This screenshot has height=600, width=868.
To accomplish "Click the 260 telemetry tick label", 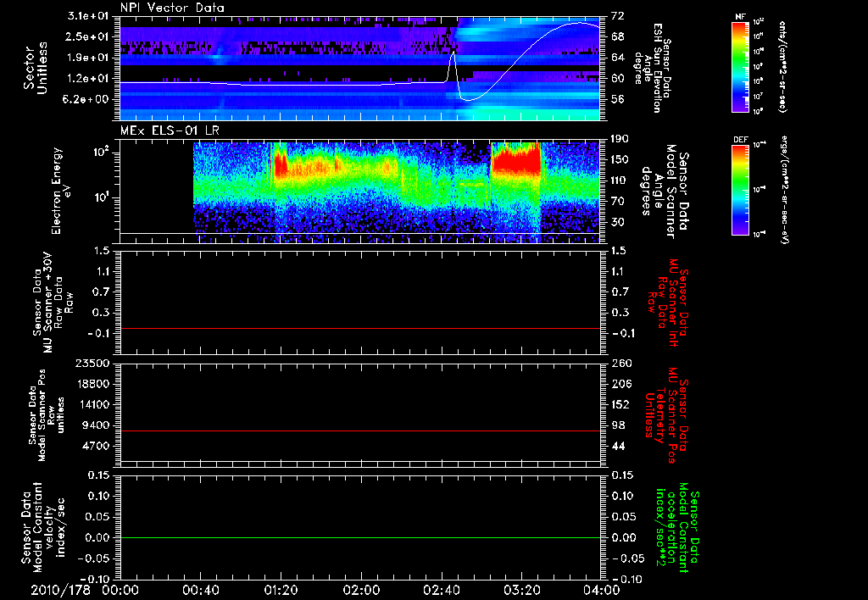I will (620, 364).
